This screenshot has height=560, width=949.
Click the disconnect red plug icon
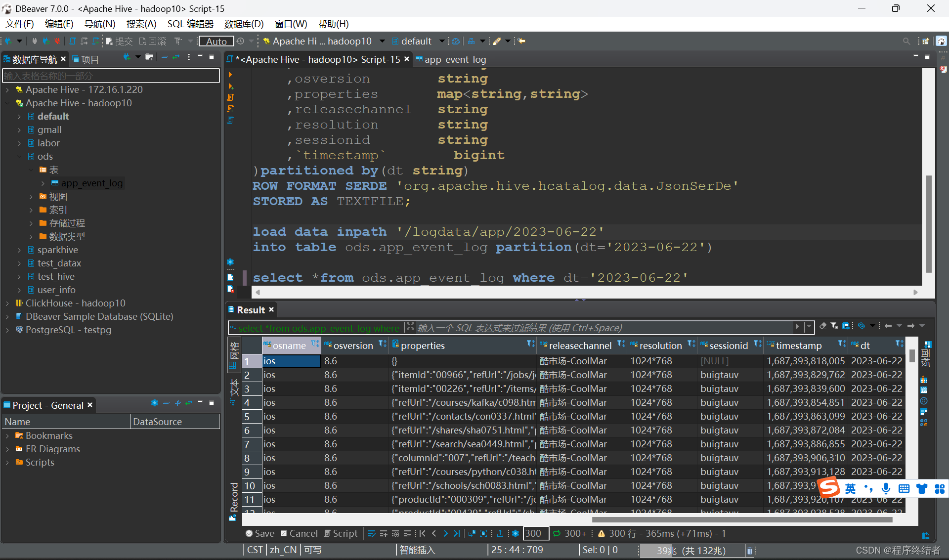click(x=57, y=41)
